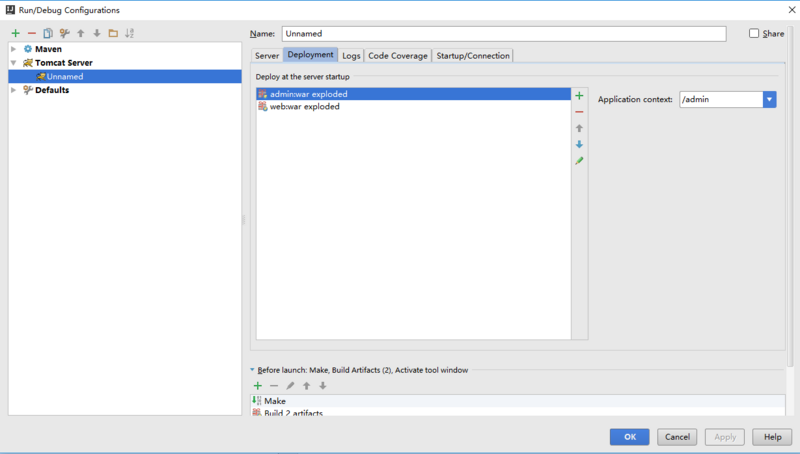Add a before launch task
This screenshot has height=454, width=800.
coord(258,386)
